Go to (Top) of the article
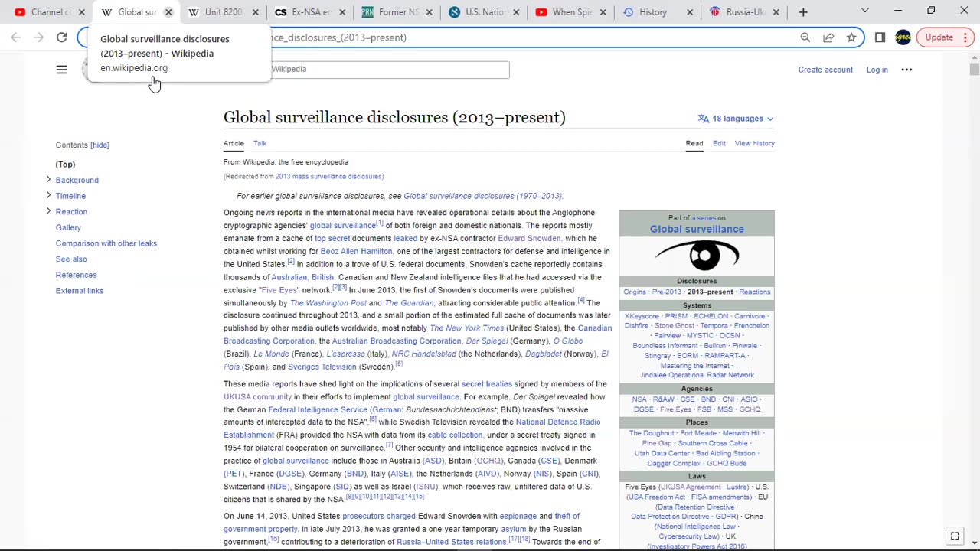The image size is (980, 551). [65, 165]
